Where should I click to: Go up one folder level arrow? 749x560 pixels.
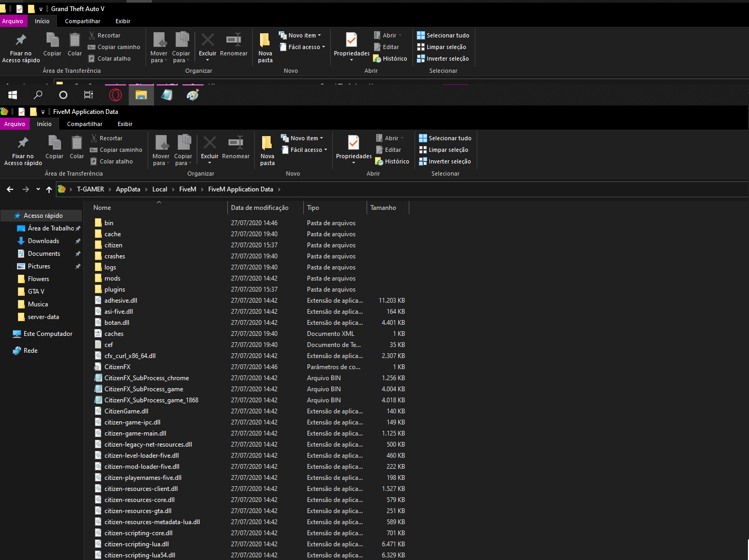(49, 189)
